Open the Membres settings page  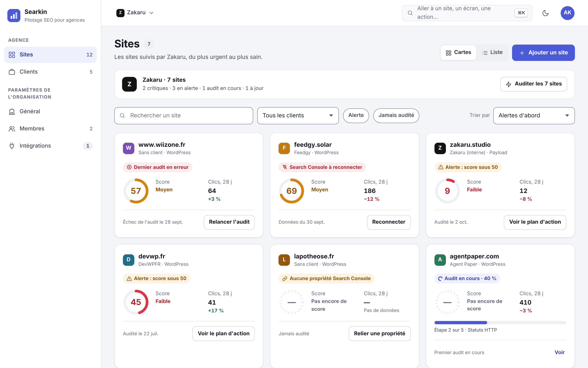pos(50,129)
